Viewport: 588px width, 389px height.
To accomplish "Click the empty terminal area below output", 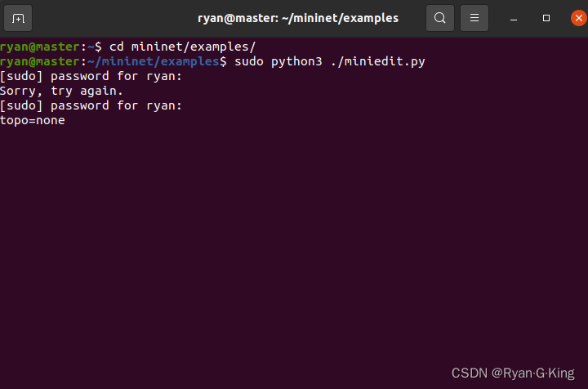I will coord(294,244).
